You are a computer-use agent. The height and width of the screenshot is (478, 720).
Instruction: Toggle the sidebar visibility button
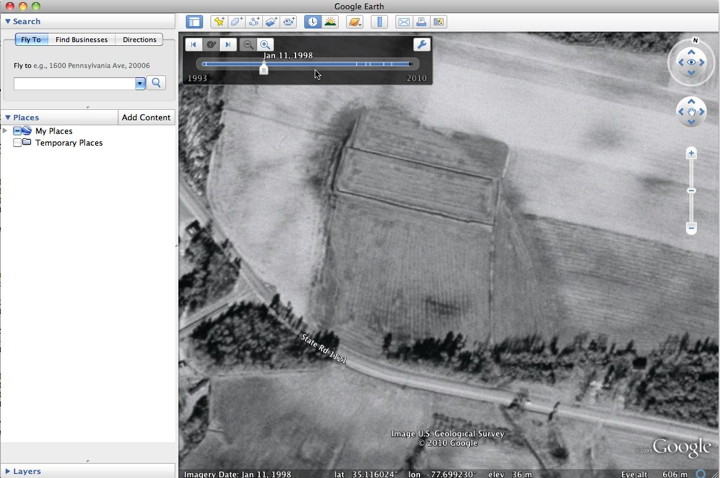pos(194,21)
